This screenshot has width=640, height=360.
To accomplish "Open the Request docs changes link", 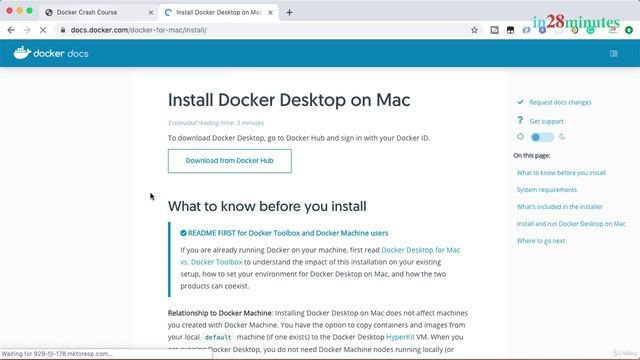I will coord(560,102).
